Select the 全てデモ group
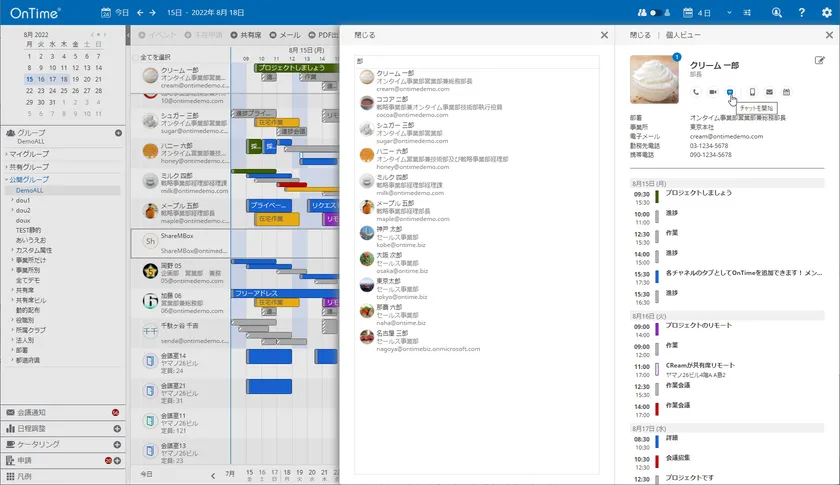 [x=28, y=280]
